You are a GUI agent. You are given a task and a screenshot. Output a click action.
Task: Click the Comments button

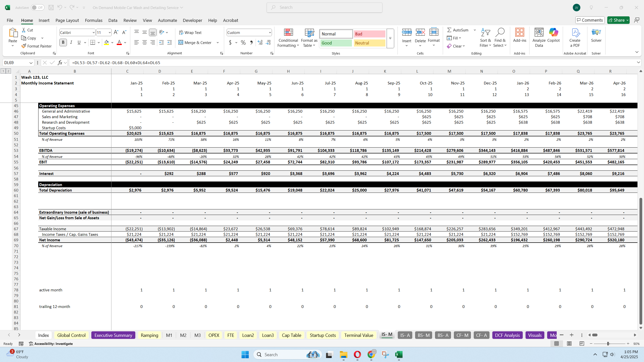point(590,20)
